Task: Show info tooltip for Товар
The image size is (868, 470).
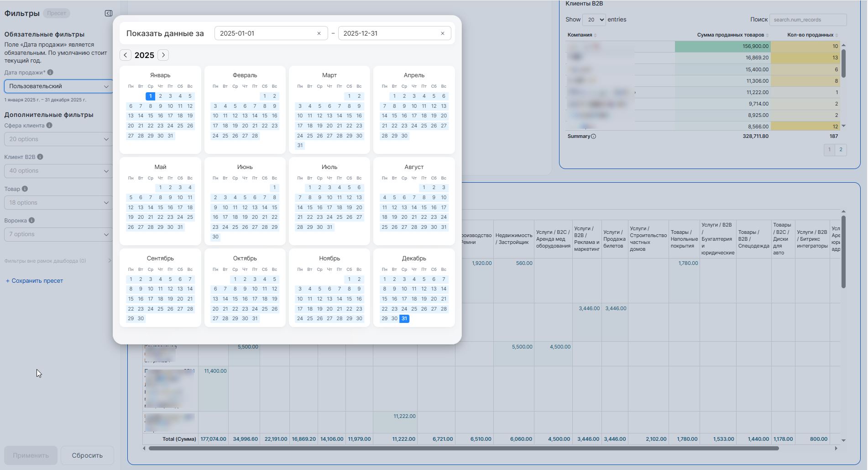Action: (25, 189)
